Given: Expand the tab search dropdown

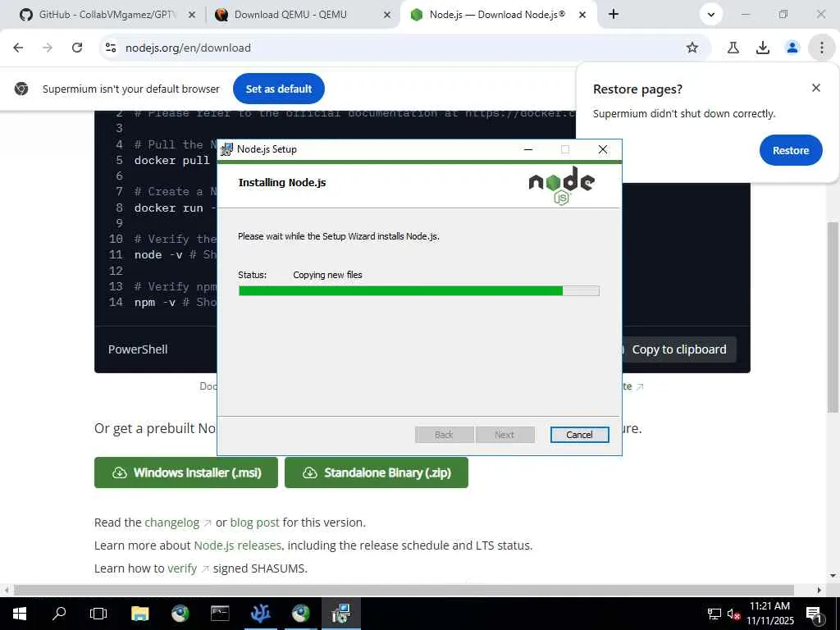Looking at the screenshot, I should click(711, 15).
